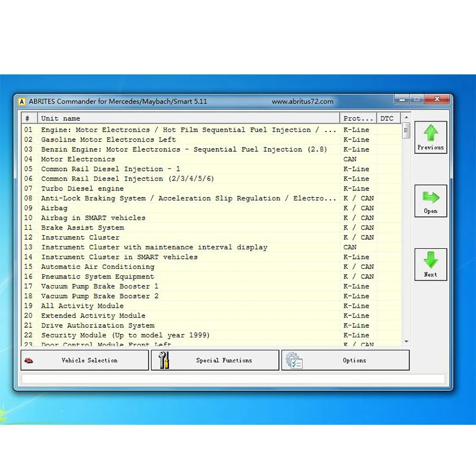The height and width of the screenshot is (476, 476).
Task: Select All Activity Module row
Action: click(212, 306)
